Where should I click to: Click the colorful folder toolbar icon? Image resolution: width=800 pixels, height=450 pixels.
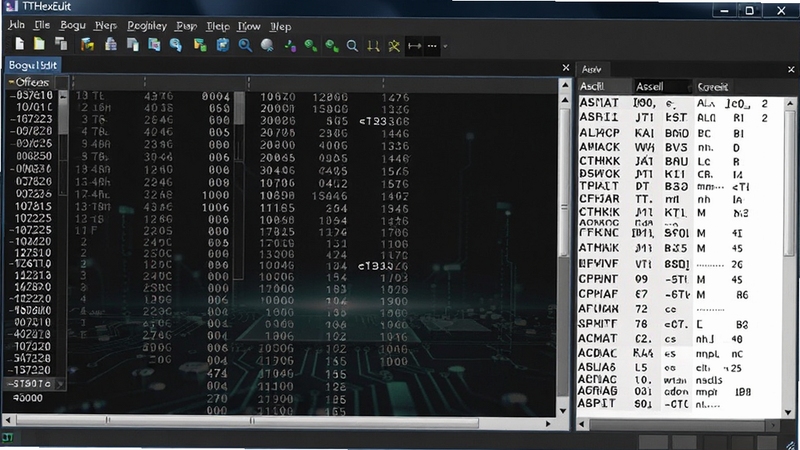pos(87,45)
